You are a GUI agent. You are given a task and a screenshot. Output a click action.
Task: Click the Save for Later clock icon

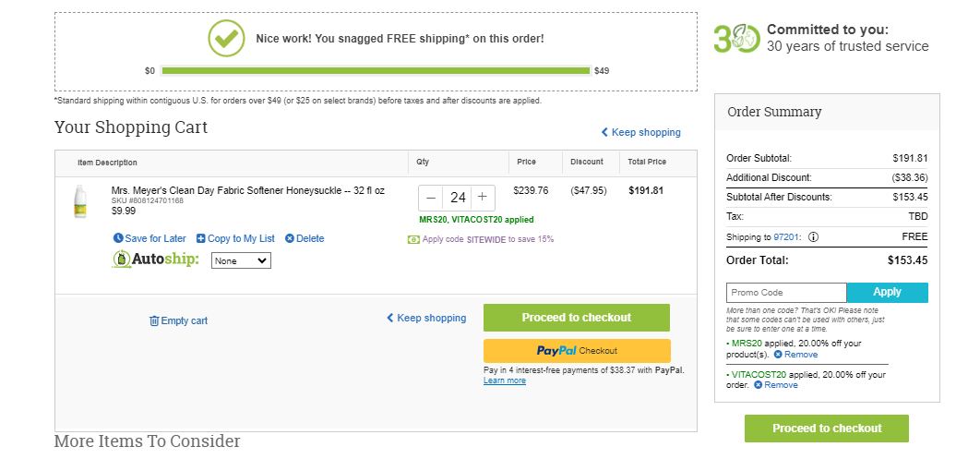(118, 238)
